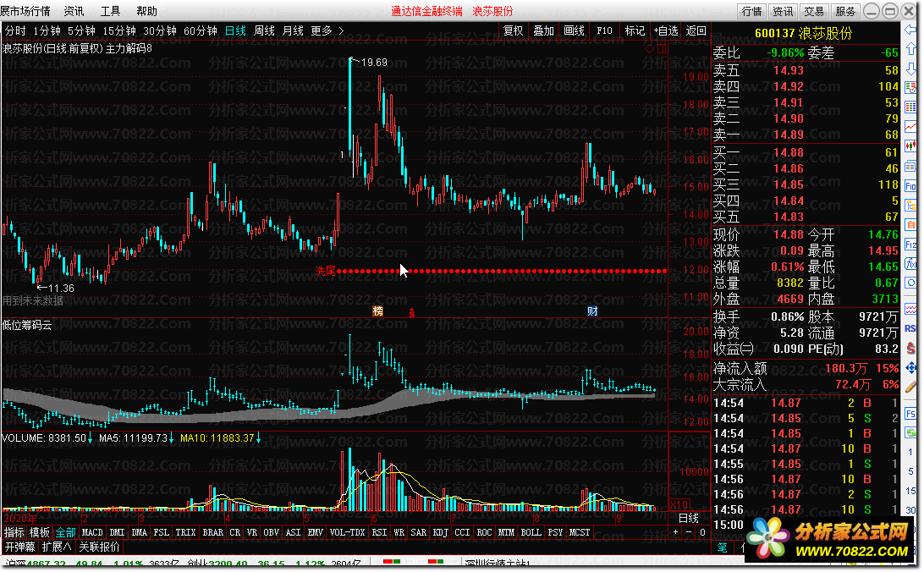Viewport: 924px width, 572px height.
Task: Toggle the 开弹幕 button
Action: pyautogui.click(x=20, y=547)
